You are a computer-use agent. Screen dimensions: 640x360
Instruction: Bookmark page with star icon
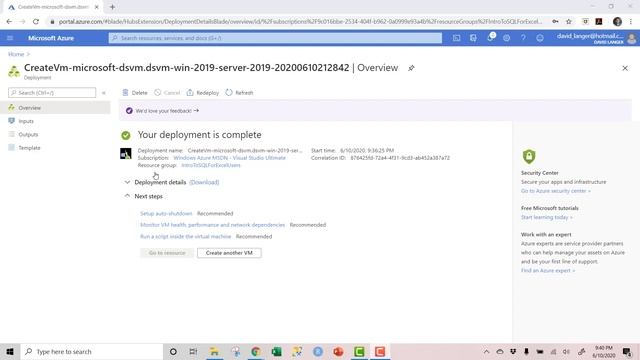pos(569,22)
